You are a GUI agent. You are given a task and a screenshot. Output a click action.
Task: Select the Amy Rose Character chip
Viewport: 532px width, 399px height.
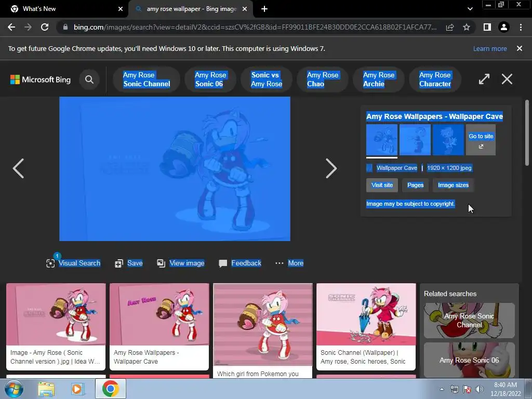[x=435, y=79]
